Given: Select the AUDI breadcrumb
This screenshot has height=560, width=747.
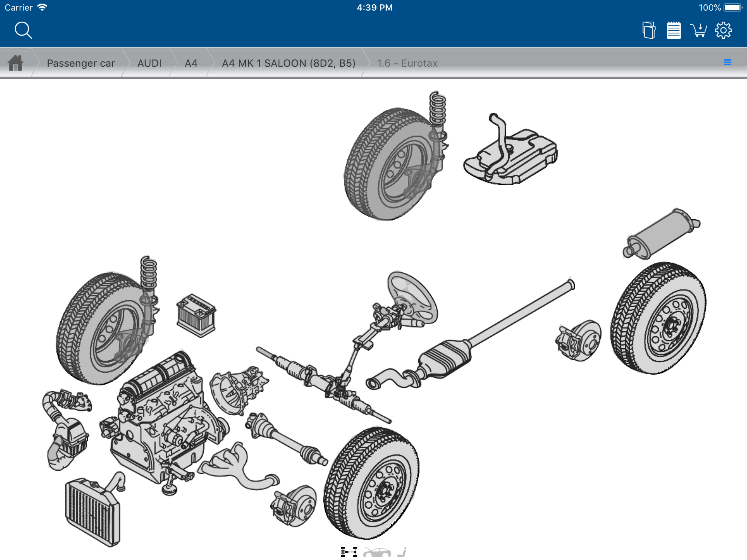Looking at the screenshot, I should click(x=149, y=63).
